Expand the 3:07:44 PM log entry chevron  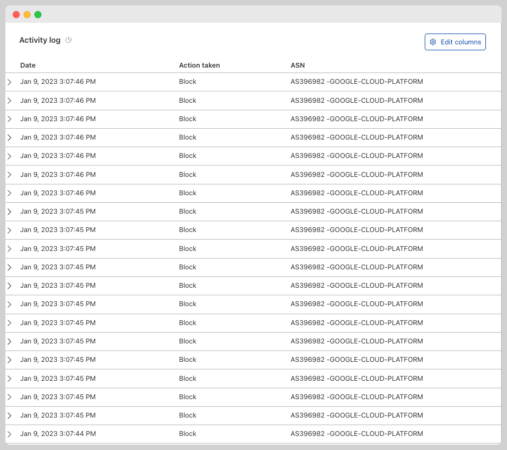coord(9,434)
